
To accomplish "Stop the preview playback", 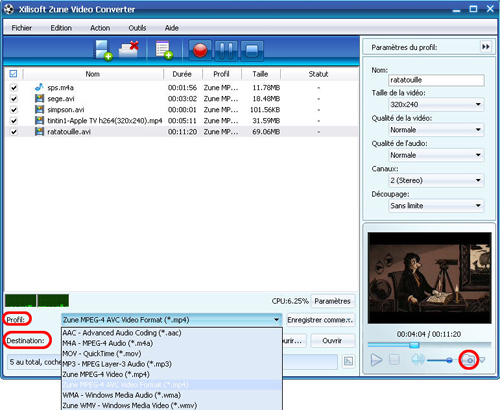I will coord(394,360).
